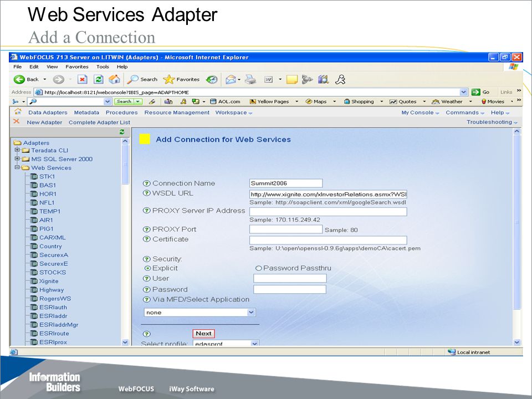The width and height of the screenshot is (532, 399).
Task: Select the STOCKS connection in the tree
Action: [x=53, y=273]
